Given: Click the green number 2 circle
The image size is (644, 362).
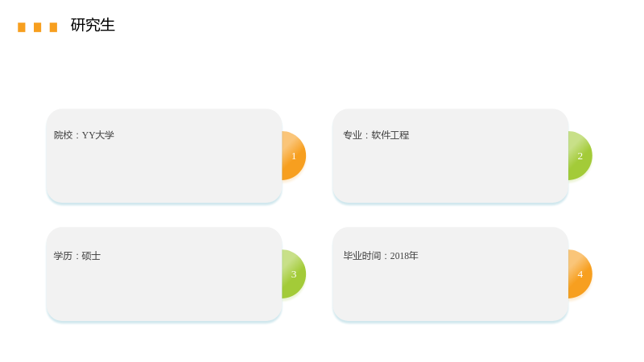Looking at the screenshot, I should click(580, 155).
